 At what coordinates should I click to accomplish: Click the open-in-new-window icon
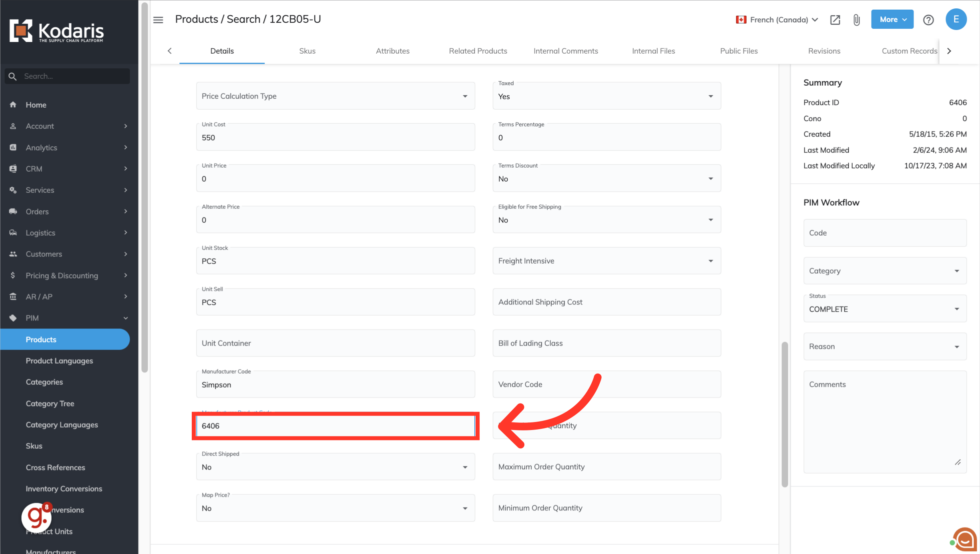coord(835,20)
